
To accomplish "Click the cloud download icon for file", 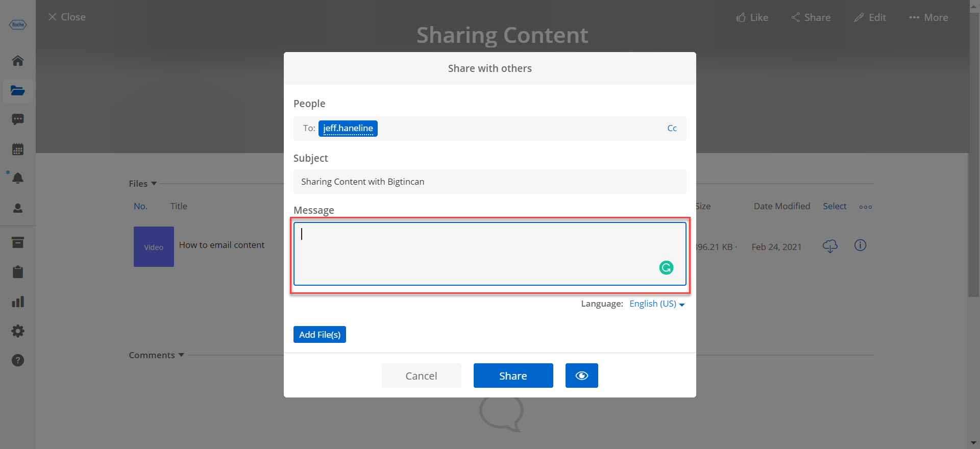I will point(830,246).
